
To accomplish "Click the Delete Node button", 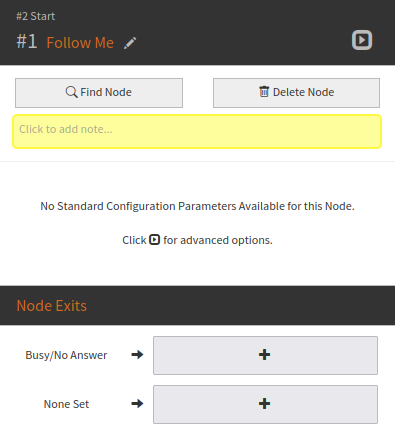I will 296,93.
